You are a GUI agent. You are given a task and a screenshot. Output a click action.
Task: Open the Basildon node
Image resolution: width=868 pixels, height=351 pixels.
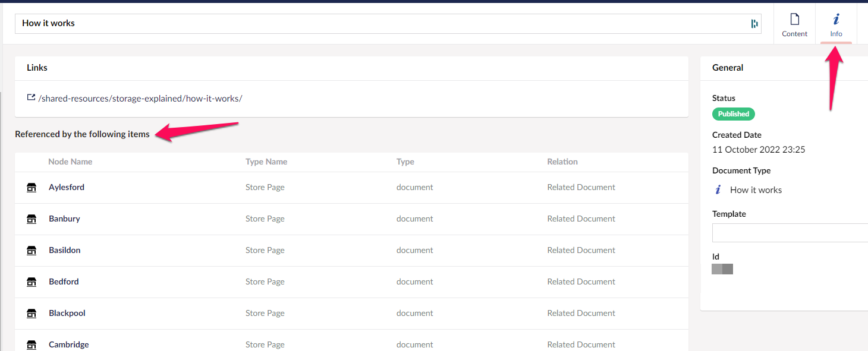65,250
